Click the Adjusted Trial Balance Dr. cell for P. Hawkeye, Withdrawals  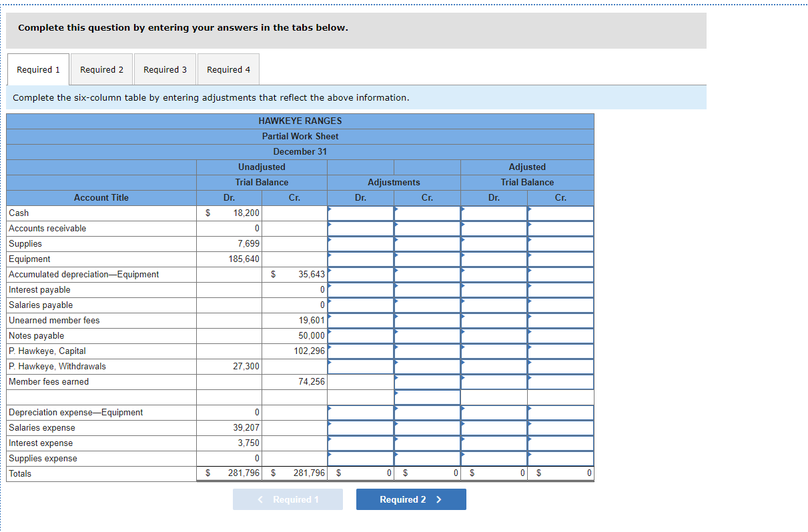click(x=494, y=366)
